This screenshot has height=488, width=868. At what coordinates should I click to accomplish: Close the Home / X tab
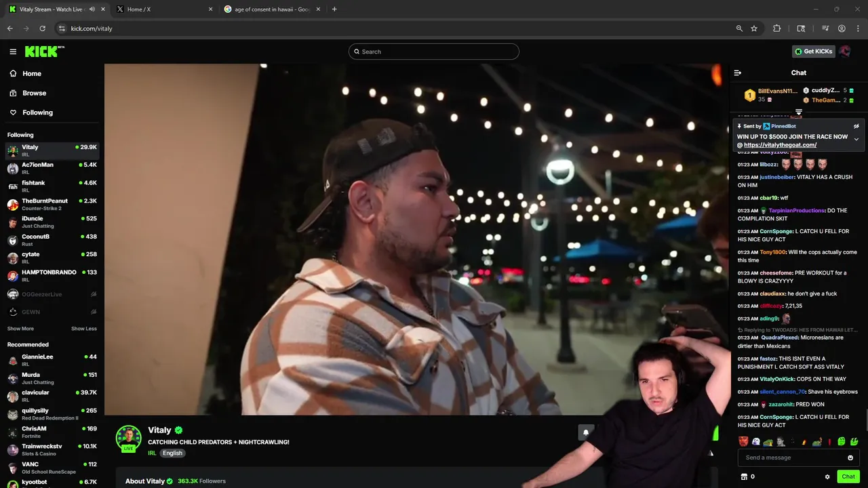tap(210, 9)
